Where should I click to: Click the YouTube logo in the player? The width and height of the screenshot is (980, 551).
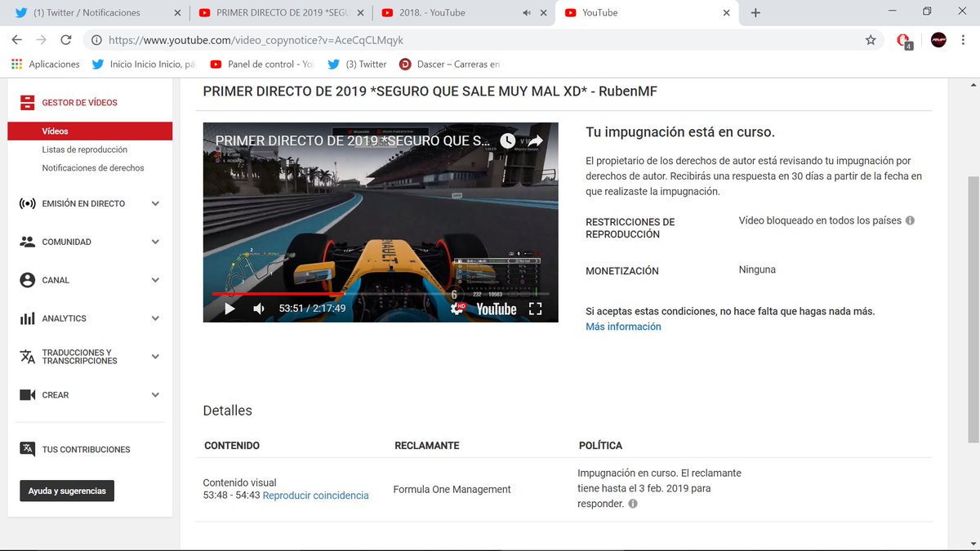497,309
